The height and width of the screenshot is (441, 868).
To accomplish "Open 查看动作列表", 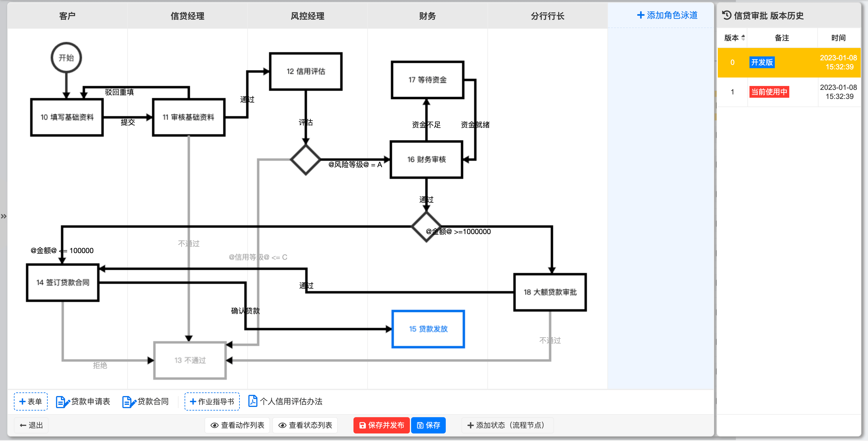I will [x=237, y=425].
